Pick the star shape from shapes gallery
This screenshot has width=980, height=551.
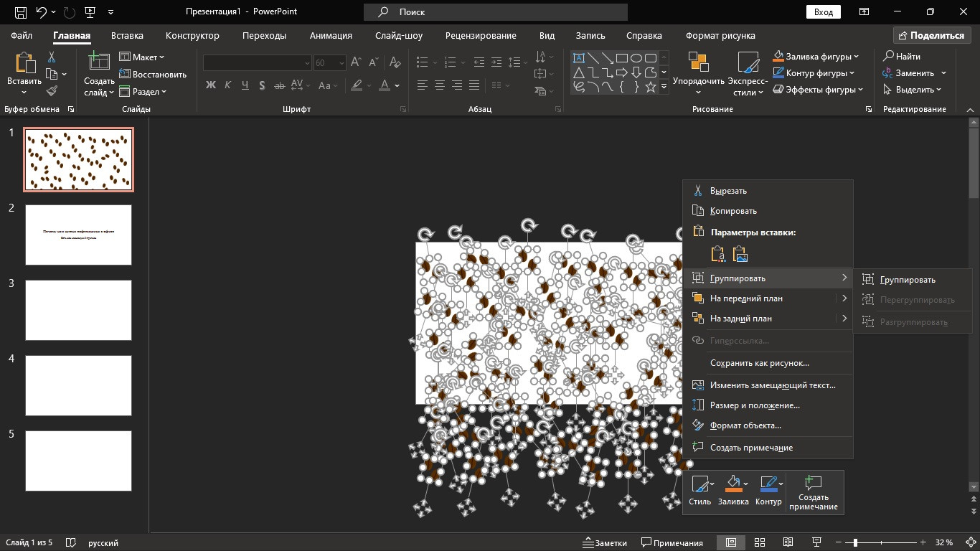coord(650,87)
